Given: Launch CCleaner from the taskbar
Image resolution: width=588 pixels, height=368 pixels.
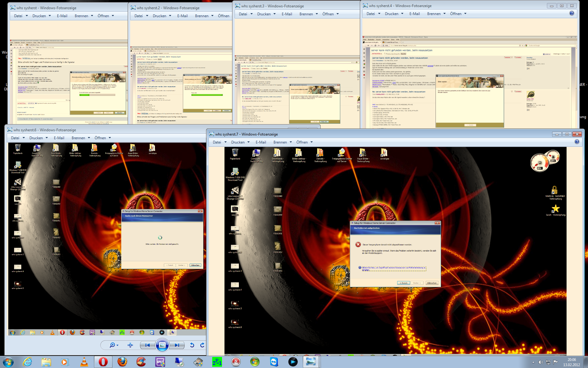Looking at the screenshot, I should point(141,362).
